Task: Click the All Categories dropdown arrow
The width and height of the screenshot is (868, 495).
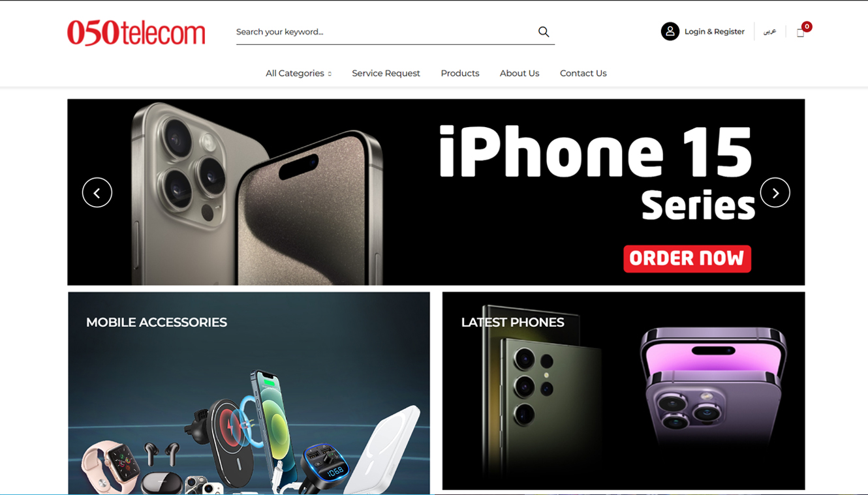Action: 330,74
